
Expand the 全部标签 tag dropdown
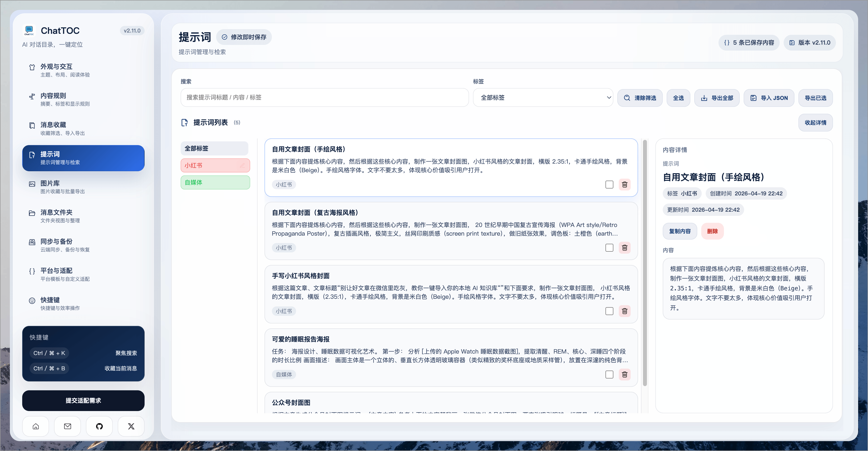tap(543, 97)
